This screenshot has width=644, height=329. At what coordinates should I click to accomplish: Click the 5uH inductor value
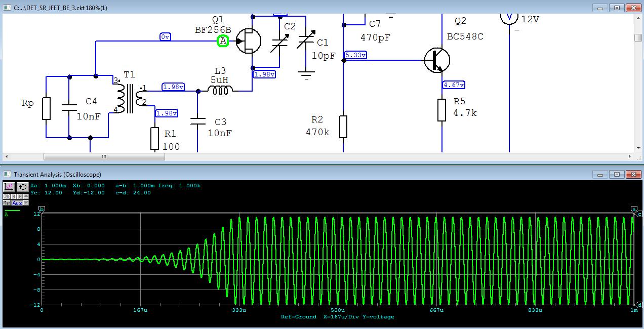pyautogui.click(x=220, y=80)
